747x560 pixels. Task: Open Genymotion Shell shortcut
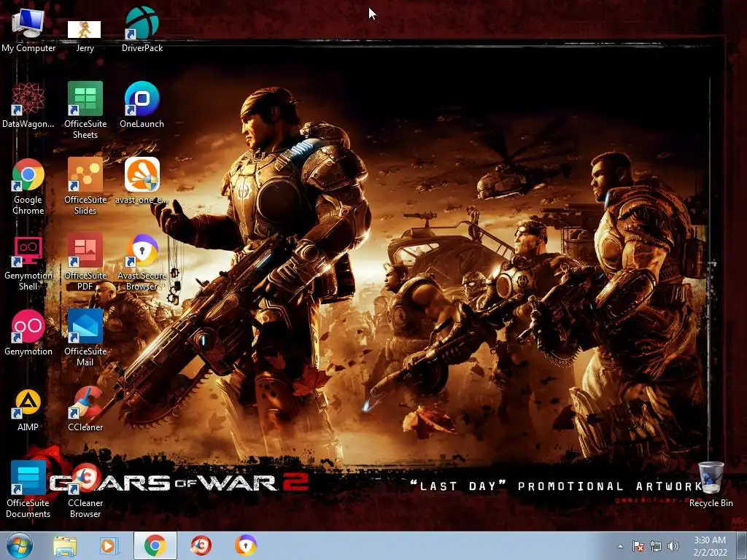pyautogui.click(x=28, y=262)
